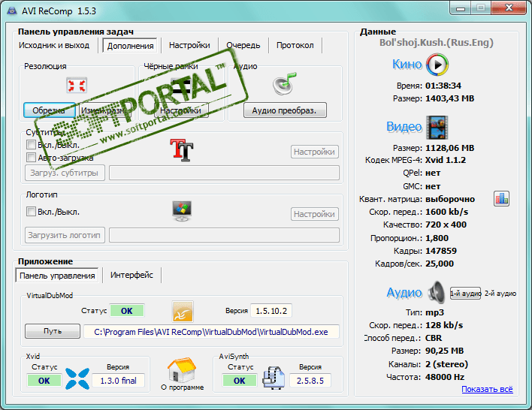The height and width of the screenshot is (410, 532).
Task: Open the bitrate chart icon
Action: [x=501, y=199]
